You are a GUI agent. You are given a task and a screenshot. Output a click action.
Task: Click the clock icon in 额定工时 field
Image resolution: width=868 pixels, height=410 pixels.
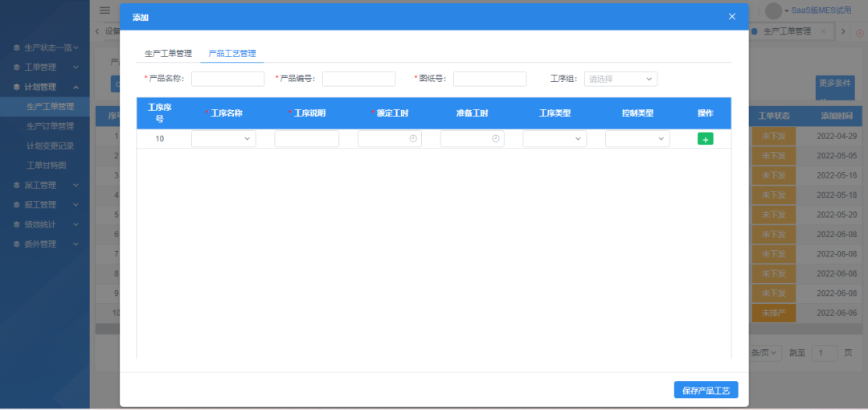413,138
